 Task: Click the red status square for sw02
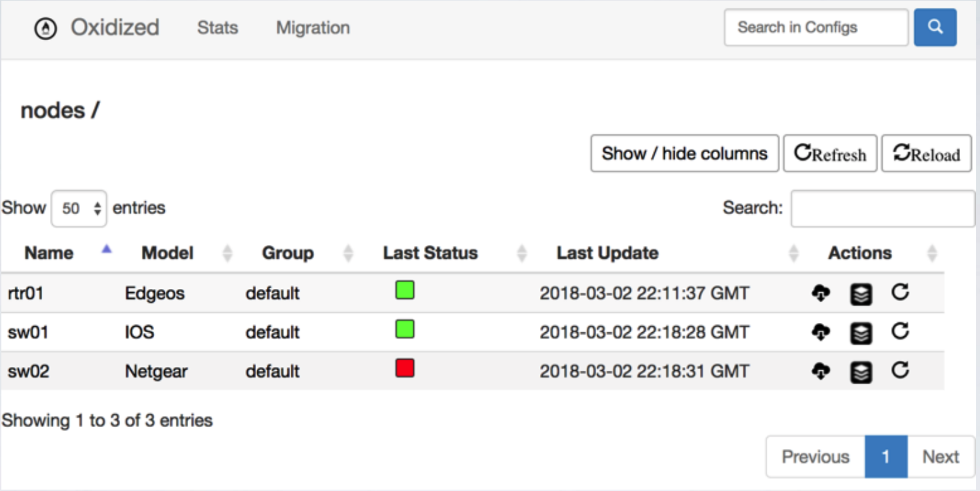[405, 368]
